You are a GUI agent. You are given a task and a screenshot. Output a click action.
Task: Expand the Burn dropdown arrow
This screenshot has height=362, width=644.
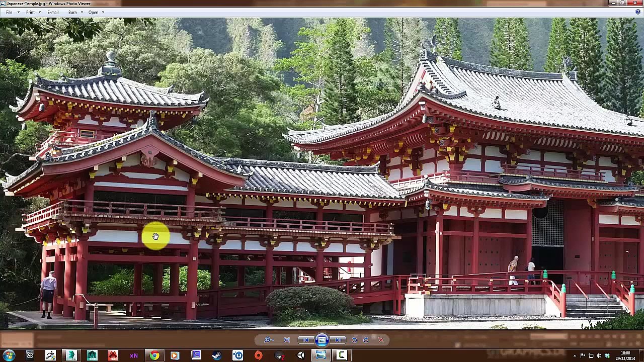[82, 12]
